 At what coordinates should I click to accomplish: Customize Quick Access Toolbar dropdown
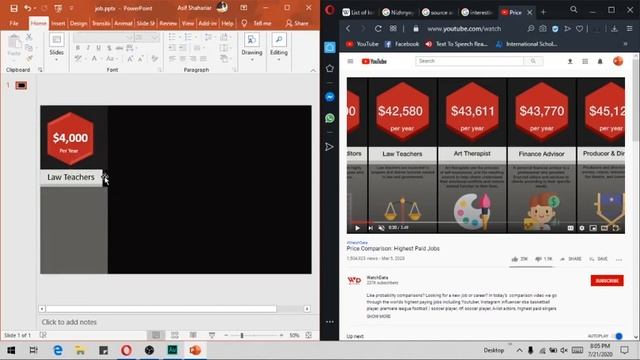coord(71,8)
